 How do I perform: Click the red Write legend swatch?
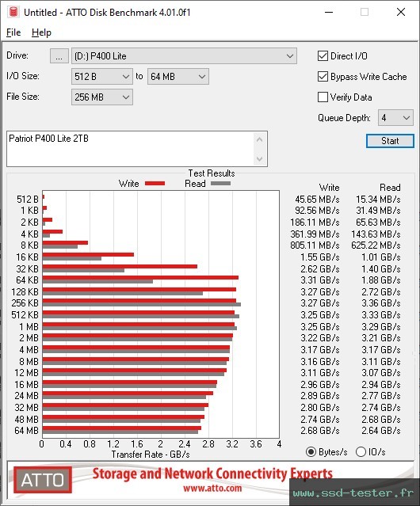(155, 183)
